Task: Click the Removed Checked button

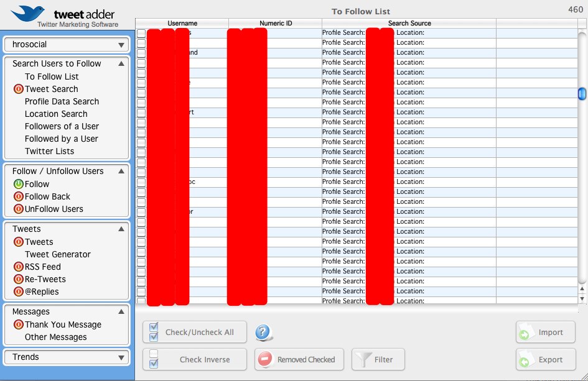Action: (299, 359)
